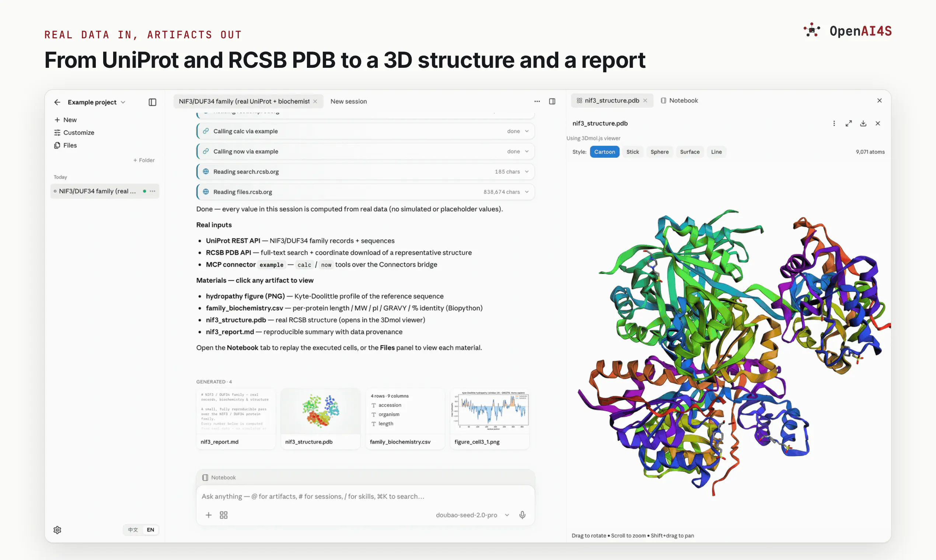Select the nif3_structure.pdb viewer tab
The height and width of the screenshot is (560, 936).
(612, 100)
